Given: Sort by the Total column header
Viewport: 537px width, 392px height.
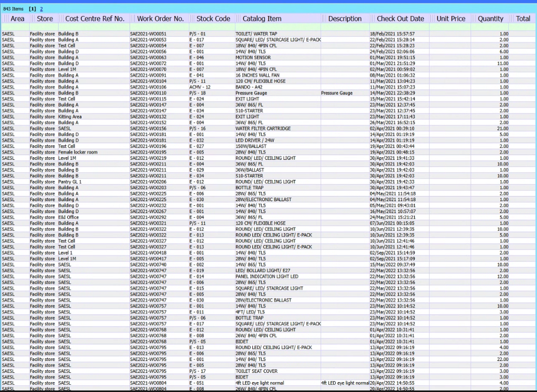Looking at the screenshot, I should [x=523, y=19].
